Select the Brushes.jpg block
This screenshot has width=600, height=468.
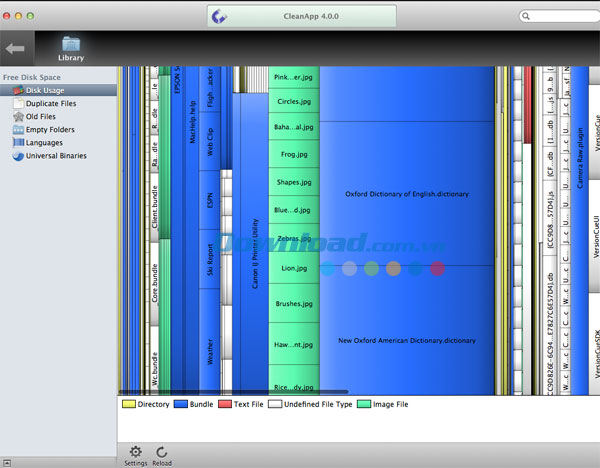click(x=294, y=303)
